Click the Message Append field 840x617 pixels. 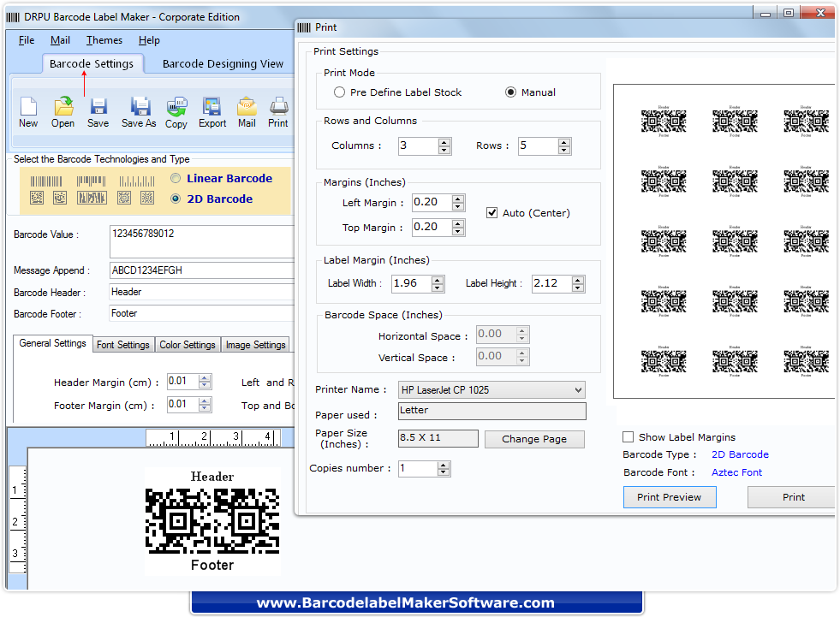point(202,270)
